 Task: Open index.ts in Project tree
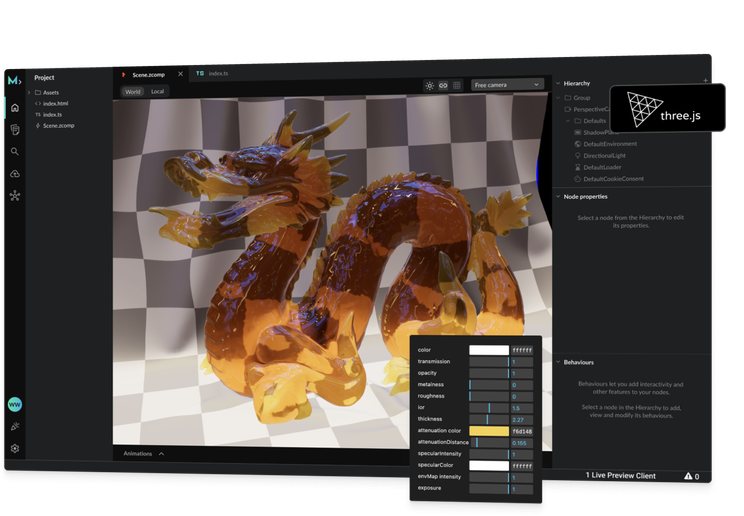(x=52, y=114)
